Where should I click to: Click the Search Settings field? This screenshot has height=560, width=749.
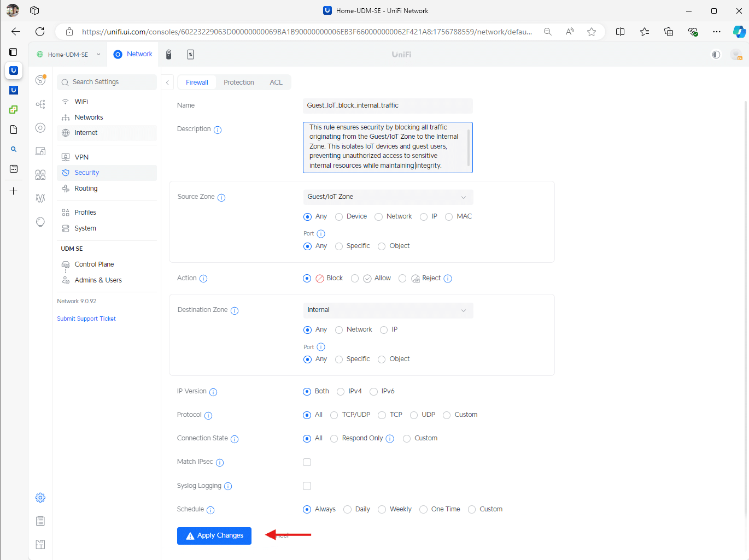pyautogui.click(x=107, y=82)
